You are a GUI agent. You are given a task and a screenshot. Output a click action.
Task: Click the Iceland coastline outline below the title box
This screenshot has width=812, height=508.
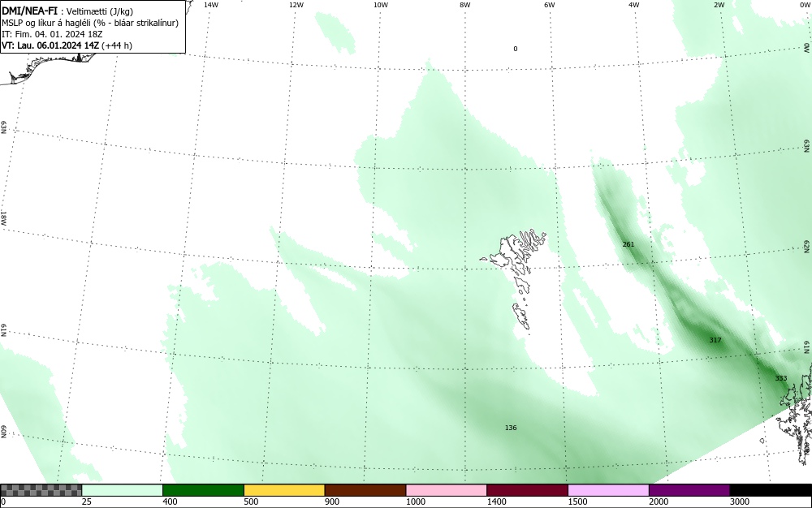click(x=50, y=68)
